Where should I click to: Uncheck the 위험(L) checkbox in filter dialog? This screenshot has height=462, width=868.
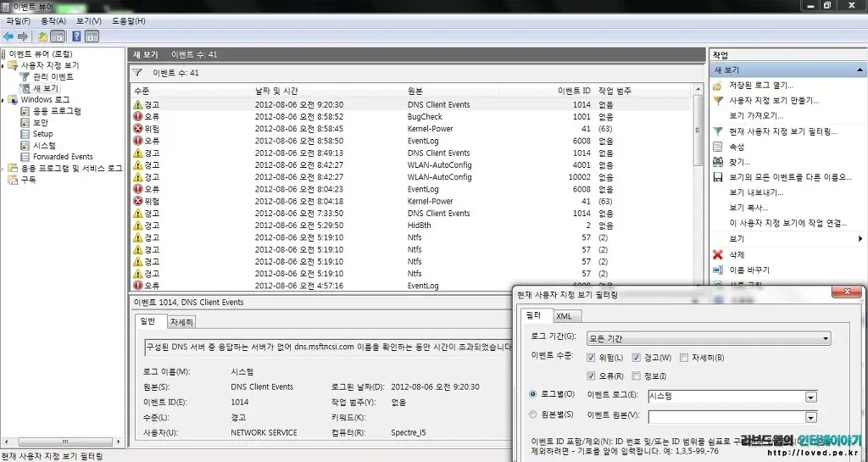point(591,358)
